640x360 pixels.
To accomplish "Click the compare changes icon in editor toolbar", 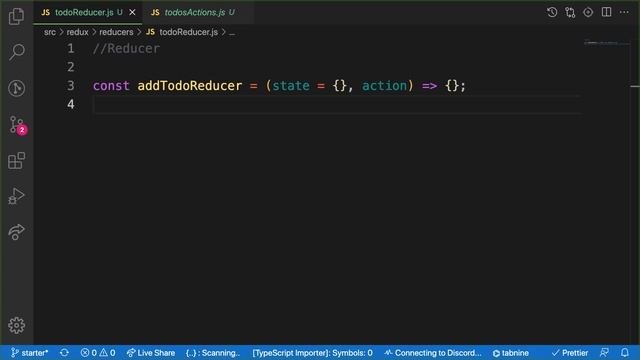I will (x=570, y=12).
